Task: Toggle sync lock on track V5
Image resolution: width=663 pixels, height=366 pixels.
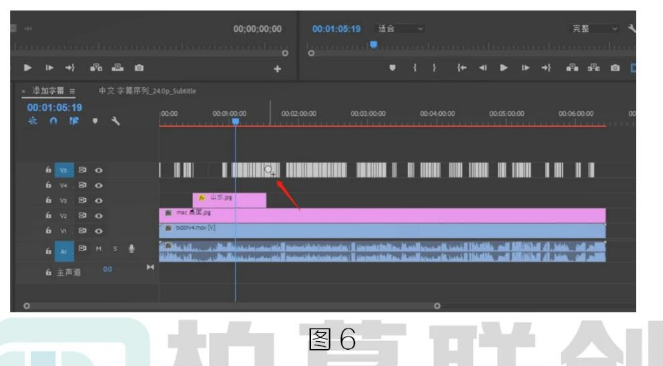Action: tap(82, 170)
